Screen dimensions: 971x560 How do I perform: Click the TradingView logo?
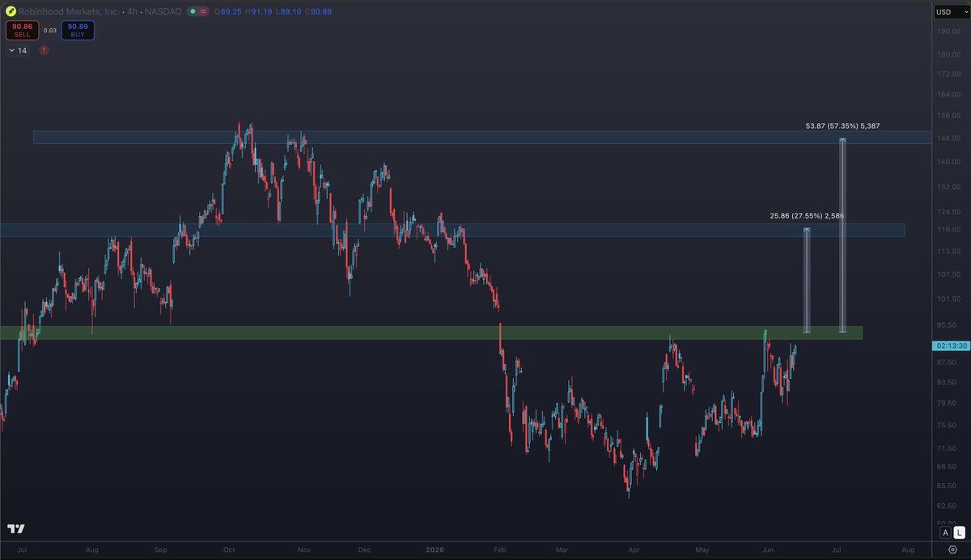[x=16, y=528]
